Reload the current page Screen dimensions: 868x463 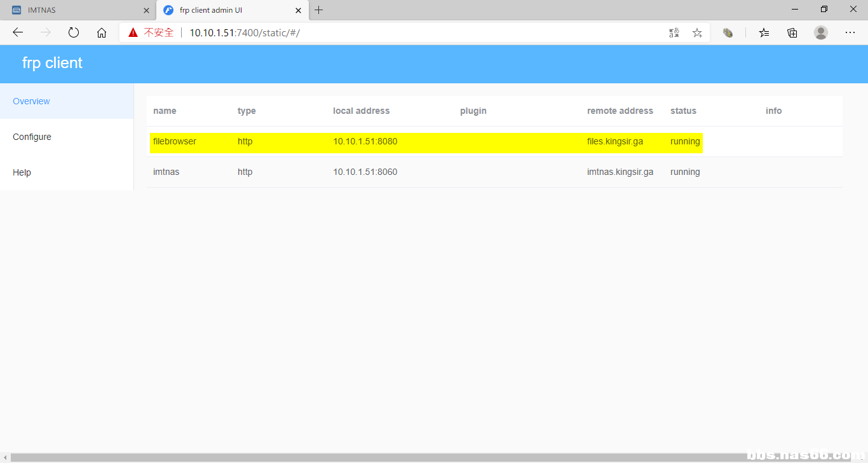point(74,32)
